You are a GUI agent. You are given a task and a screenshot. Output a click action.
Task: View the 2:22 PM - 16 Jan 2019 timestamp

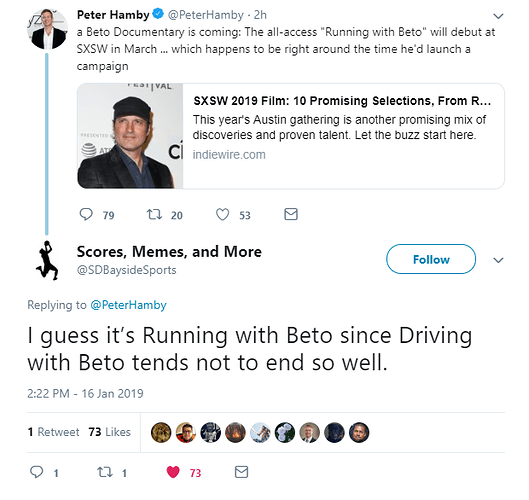click(85, 394)
